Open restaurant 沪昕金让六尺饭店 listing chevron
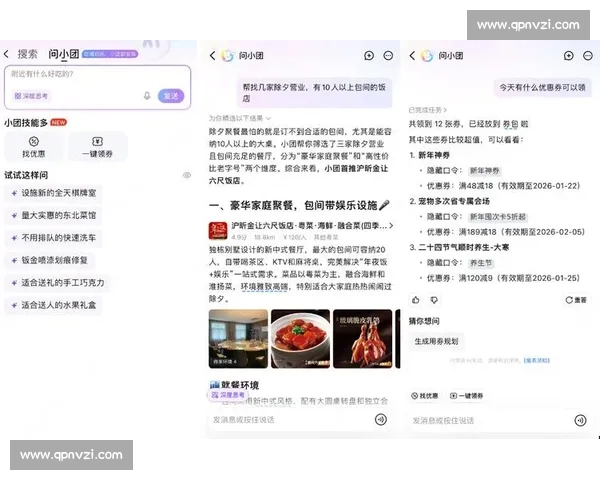 pyautogui.click(x=391, y=226)
